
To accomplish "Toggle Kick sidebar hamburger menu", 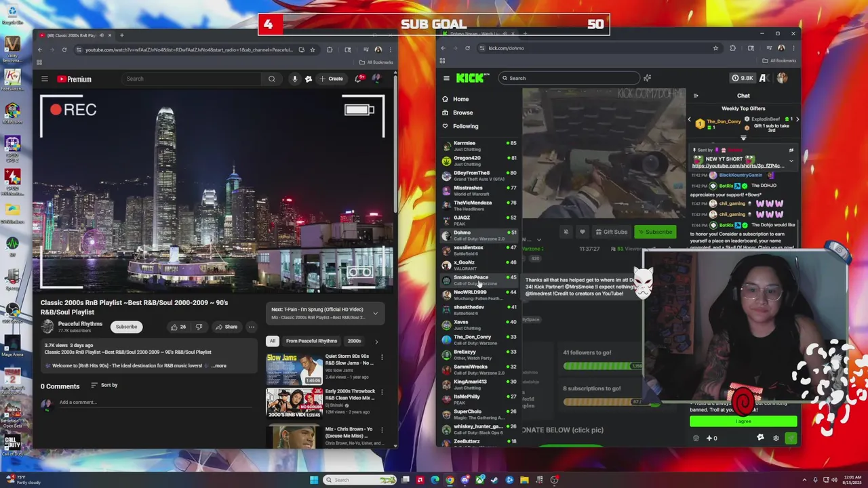I will [x=446, y=78].
